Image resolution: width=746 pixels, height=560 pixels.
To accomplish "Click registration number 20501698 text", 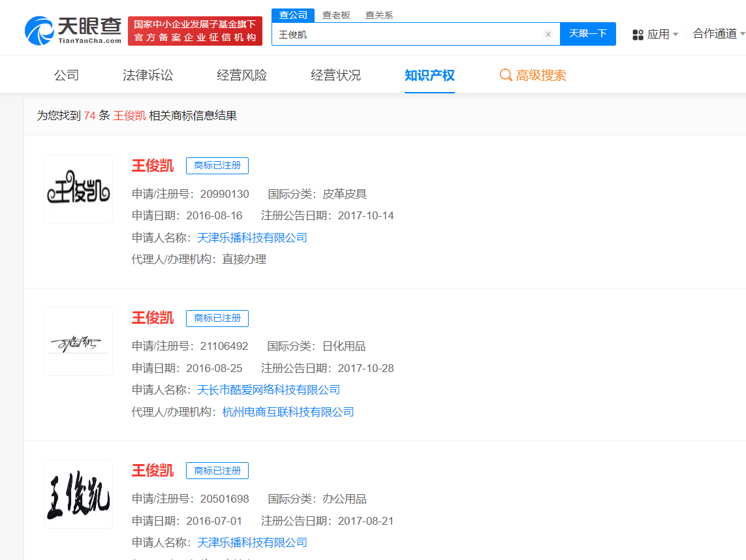I will (225, 499).
